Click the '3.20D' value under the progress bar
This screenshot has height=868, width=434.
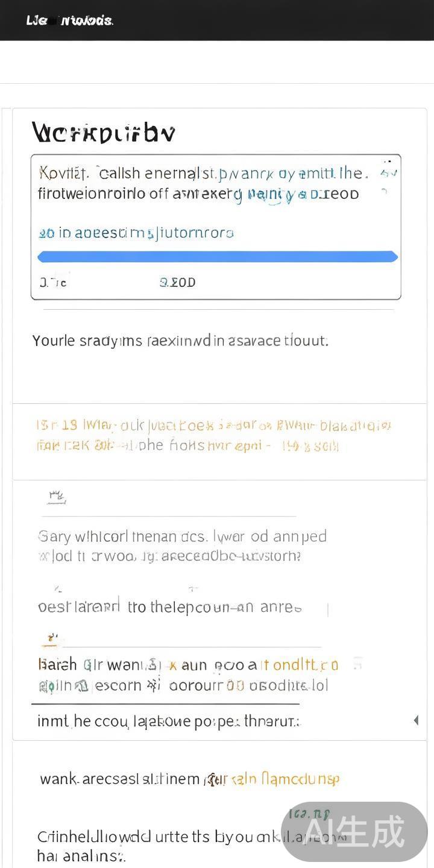(x=177, y=282)
